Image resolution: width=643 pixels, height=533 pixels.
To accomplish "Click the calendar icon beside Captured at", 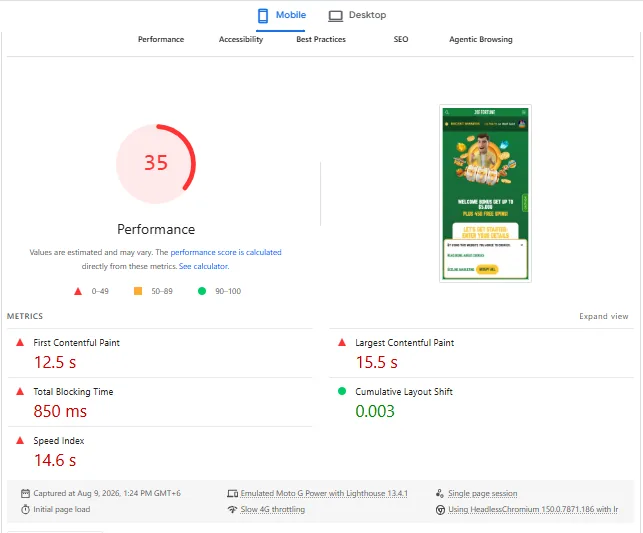I will click(25, 493).
